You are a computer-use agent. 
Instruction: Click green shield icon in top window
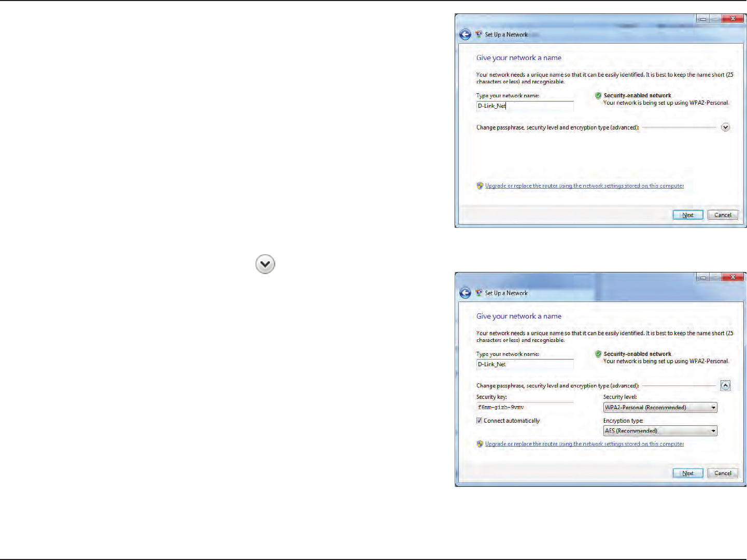pyautogui.click(x=598, y=96)
